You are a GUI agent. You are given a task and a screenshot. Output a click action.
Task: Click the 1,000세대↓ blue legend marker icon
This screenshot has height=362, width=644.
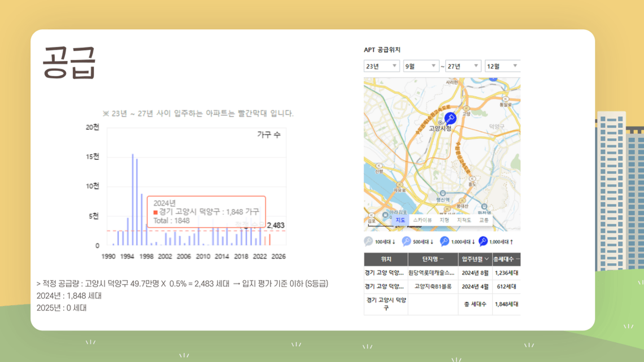[x=445, y=241]
